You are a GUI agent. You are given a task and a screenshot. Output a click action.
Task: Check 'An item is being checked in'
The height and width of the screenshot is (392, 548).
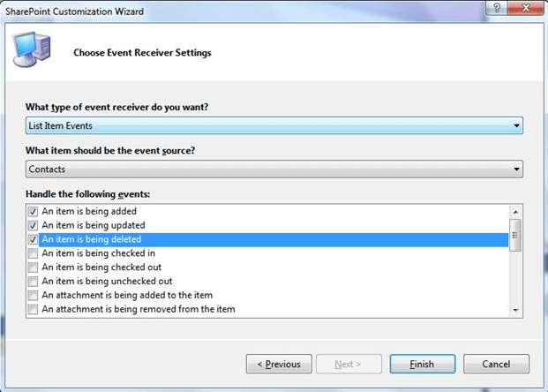point(33,253)
